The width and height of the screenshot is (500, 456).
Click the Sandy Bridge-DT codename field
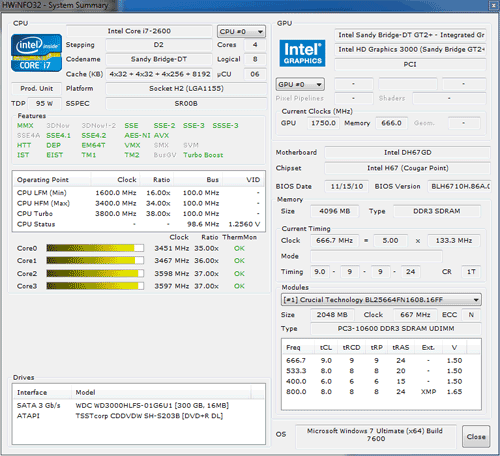159,59
